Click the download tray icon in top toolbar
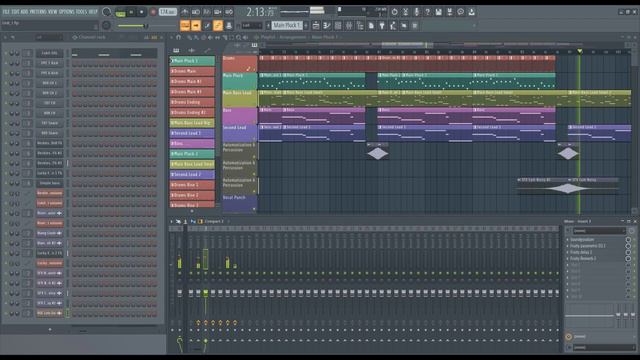The height and width of the screenshot is (360, 640). pos(471,12)
